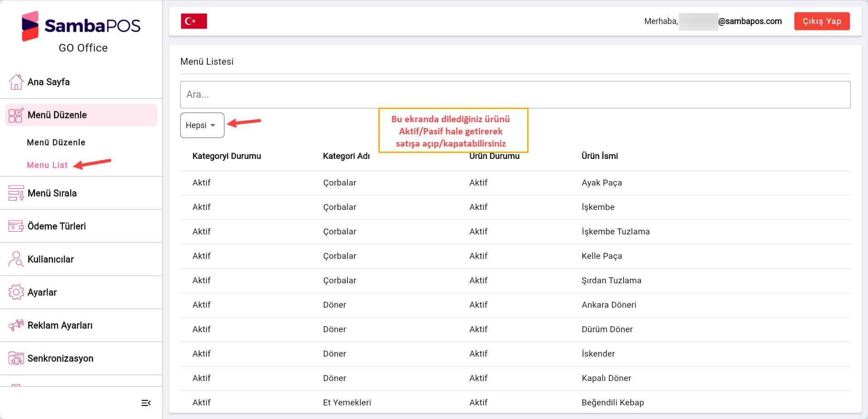Collapse the sidebar with the arrow icon
This screenshot has width=868, height=419.
click(146, 403)
